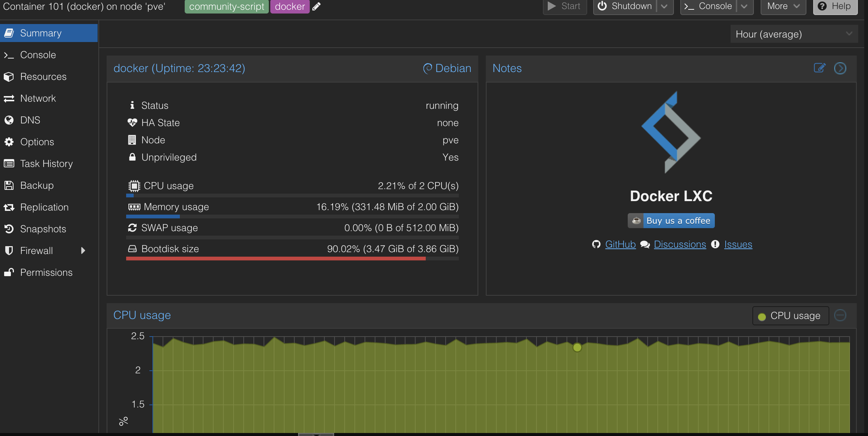Open the Discussions link
The height and width of the screenshot is (436, 868).
(680, 244)
